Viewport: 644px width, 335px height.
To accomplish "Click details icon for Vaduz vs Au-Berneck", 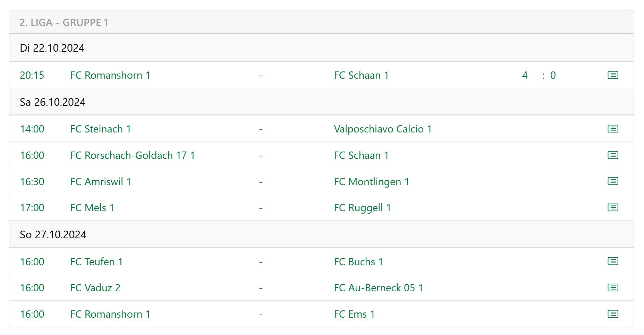I will point(613,287).
